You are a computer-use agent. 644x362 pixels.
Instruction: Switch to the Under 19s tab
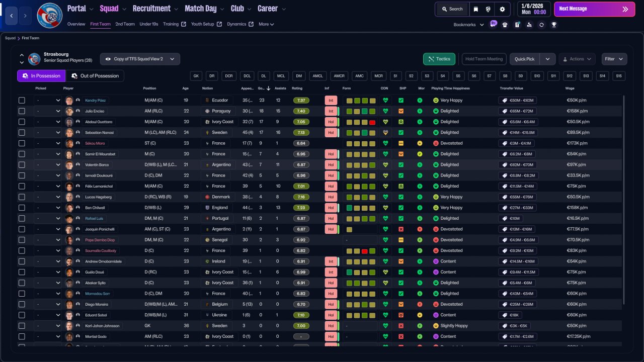[x=149, y=24]
